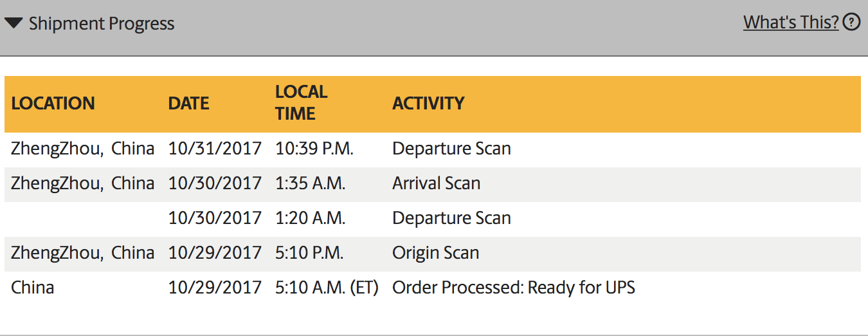The height and width of the screenshot is (336, 868).
Task: Click the 10/31/2017 date cell
Action: (215, 149)
